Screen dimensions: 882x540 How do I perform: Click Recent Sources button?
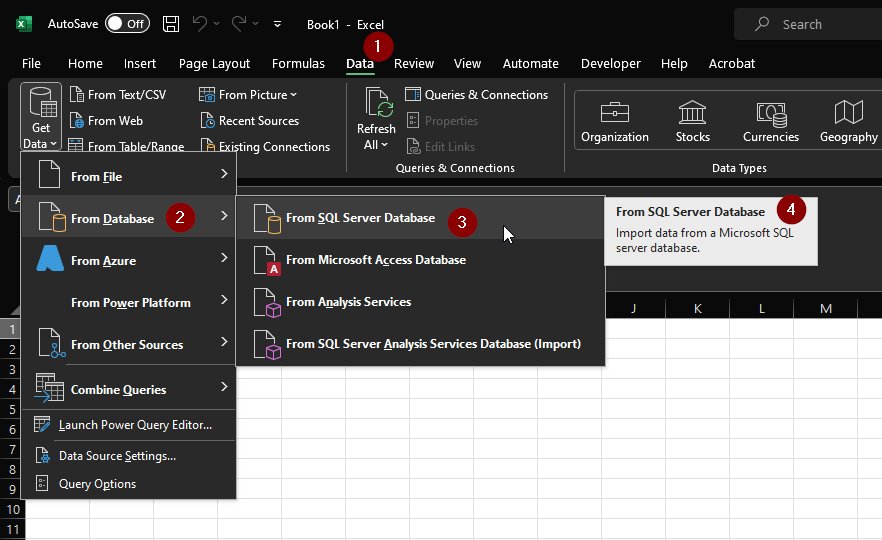tap(250, 120)
